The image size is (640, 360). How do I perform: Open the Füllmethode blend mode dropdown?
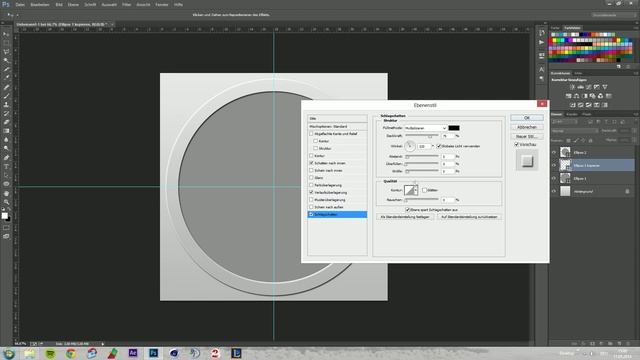tap(425, 128)
